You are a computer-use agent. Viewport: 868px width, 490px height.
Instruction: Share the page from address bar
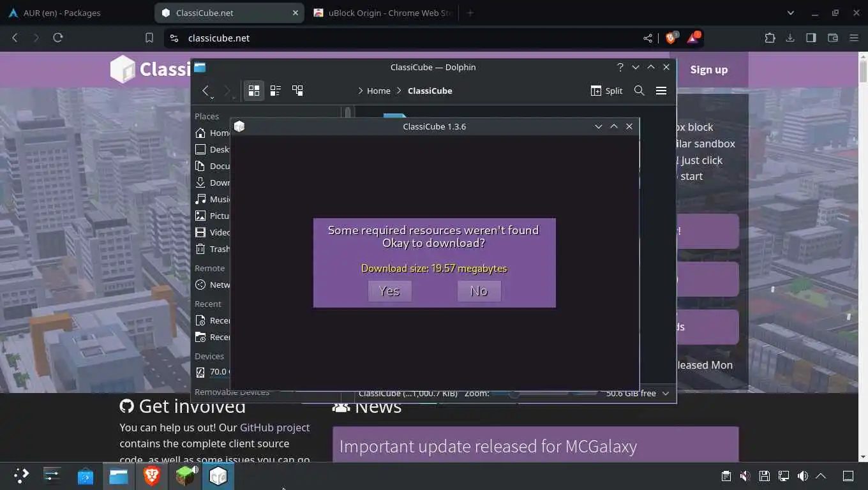648,38
